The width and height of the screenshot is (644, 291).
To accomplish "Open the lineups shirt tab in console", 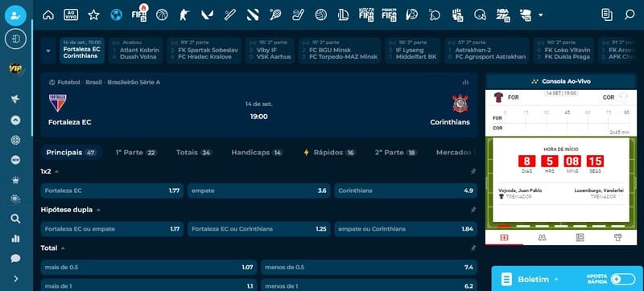I will (x=617, y=238).
